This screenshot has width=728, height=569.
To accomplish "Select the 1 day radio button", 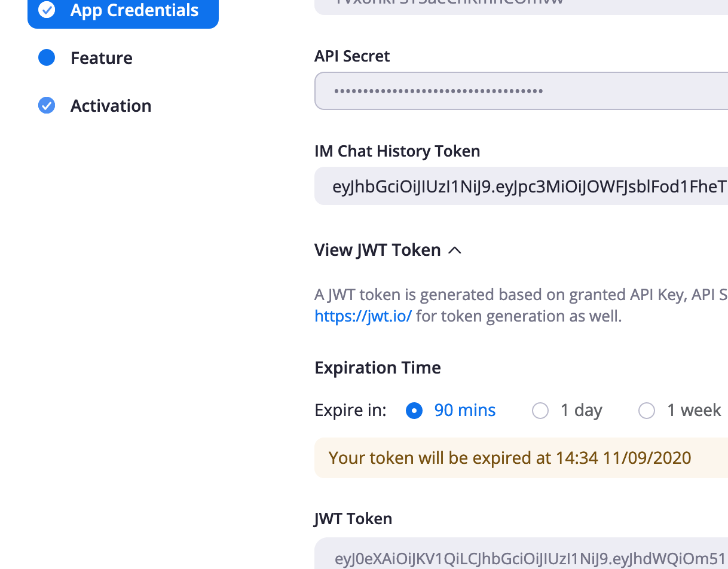I will click(x=540, y=411).
